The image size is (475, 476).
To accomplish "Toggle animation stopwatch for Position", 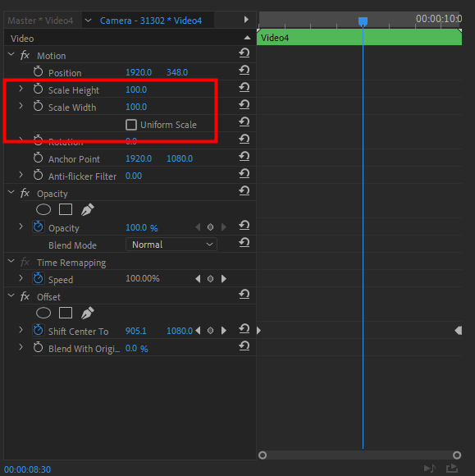I will 39,72.
